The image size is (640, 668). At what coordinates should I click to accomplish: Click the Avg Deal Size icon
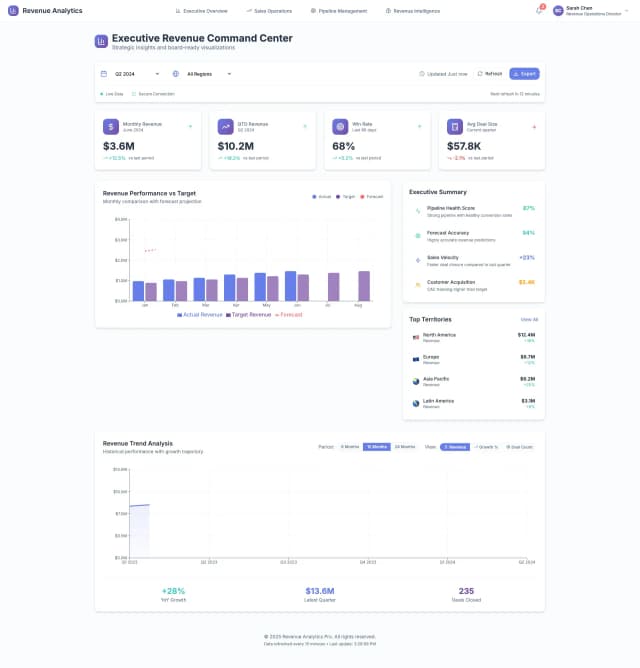(x=455, y=127)
